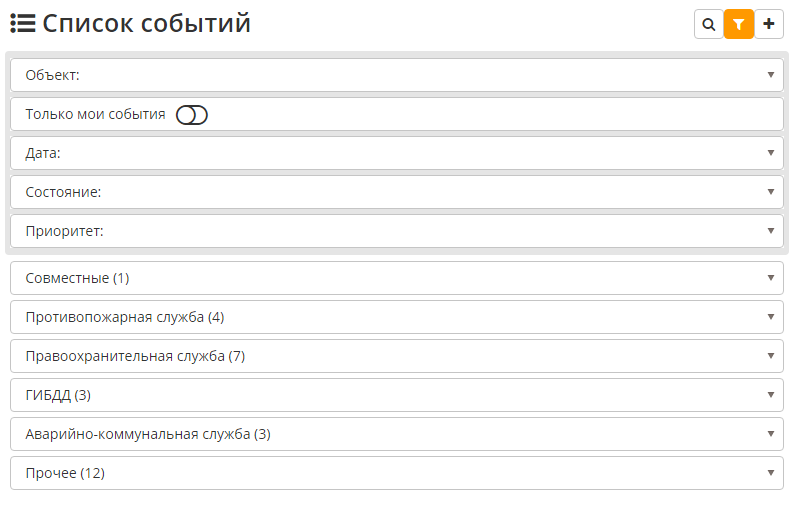Open the Состояние filter dropdown
The image size is (799, 510).
click(x=396, y=192)
